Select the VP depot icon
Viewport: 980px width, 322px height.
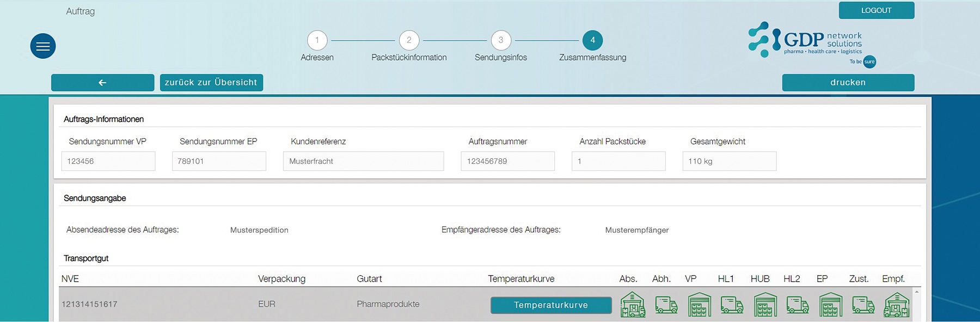pyautogui.click(x=699, y=305)
